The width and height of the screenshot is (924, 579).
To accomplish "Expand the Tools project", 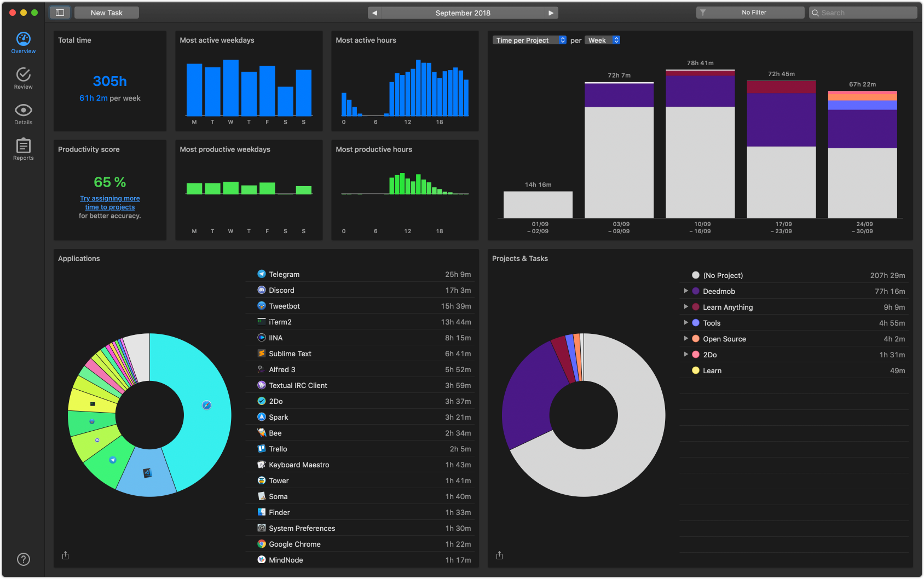I will 686,323.
